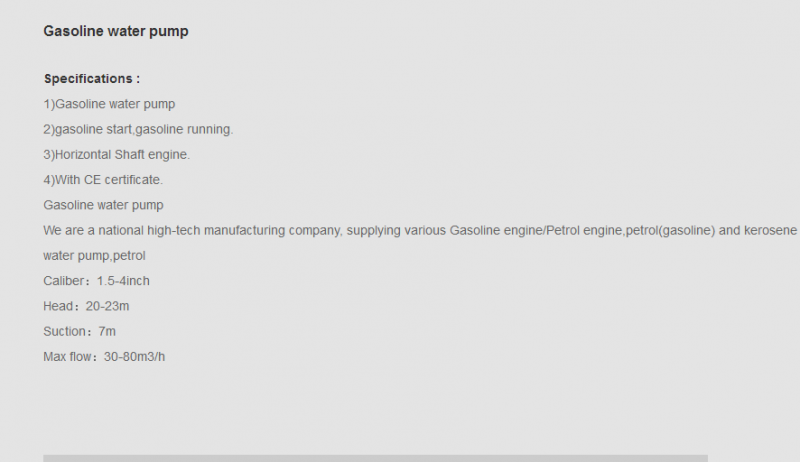Select the '1)Gasoline water pump' line

click(109, 104)
